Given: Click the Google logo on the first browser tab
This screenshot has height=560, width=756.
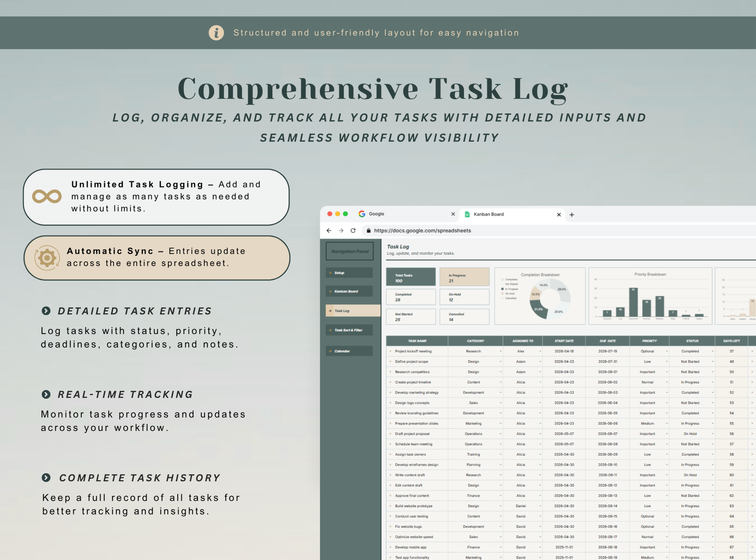Looking at the screenshot, I should click(x=362, y=214).
